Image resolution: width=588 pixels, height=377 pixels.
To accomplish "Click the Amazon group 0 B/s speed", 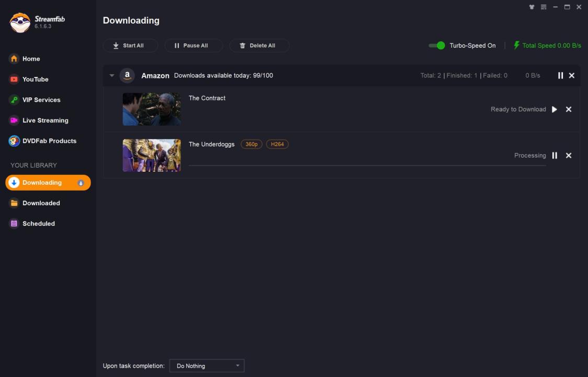I will click(533, 75).
